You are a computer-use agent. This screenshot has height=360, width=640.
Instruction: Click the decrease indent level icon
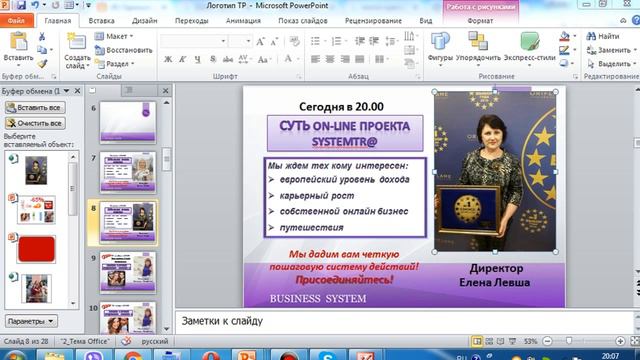360,41
